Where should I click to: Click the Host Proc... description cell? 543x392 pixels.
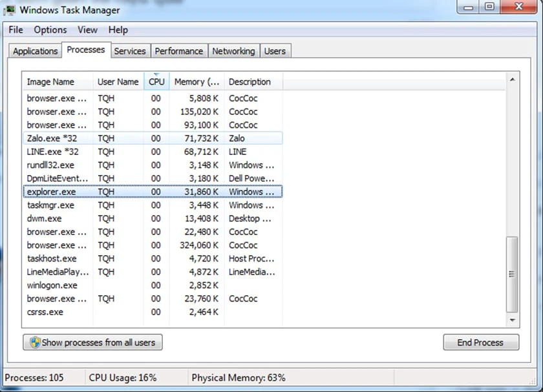tap(251, 258)
